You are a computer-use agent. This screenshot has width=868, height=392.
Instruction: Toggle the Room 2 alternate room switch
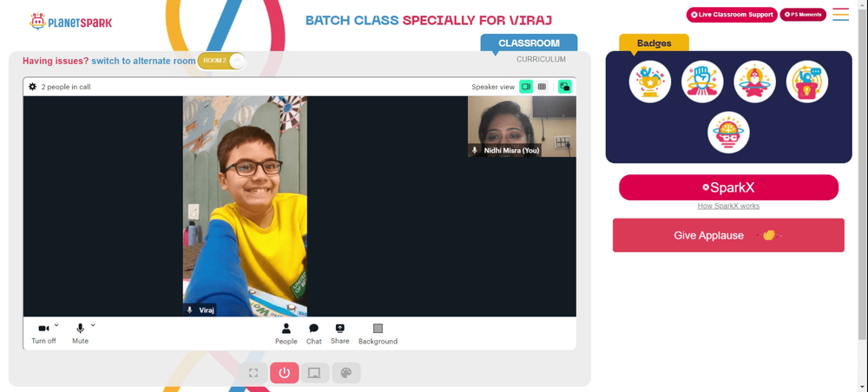click(221, 61)
